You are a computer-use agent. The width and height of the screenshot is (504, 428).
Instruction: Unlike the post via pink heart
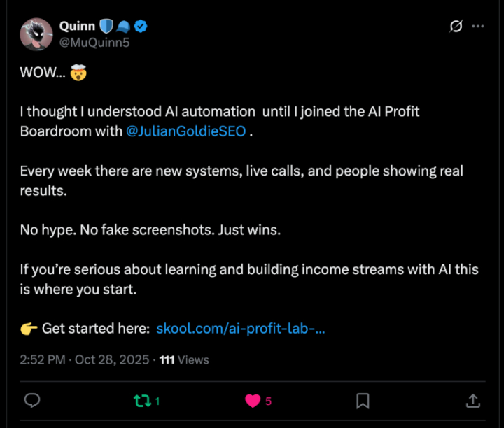pos(252,401)
